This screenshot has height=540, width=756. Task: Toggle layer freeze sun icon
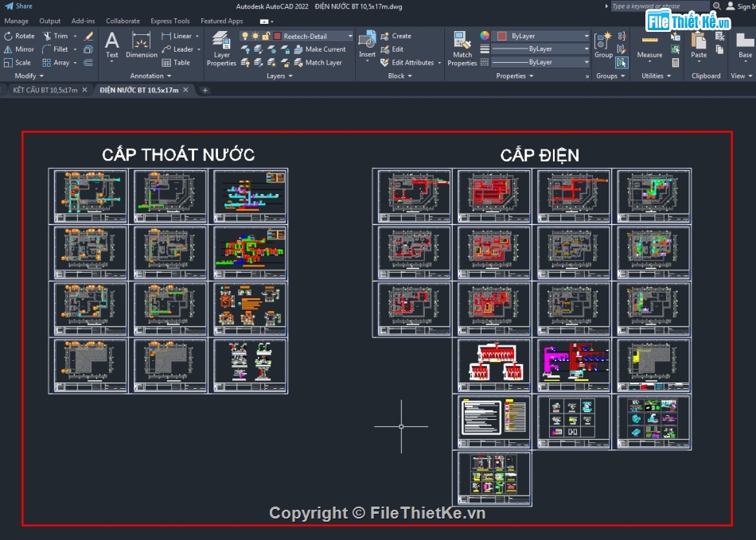tap(255, 36)
